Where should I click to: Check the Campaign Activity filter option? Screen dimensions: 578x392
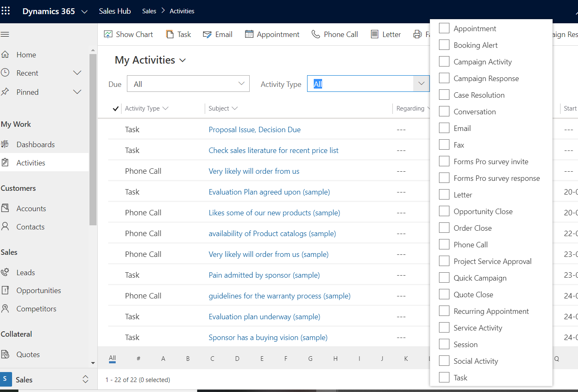tap(444, 61)
